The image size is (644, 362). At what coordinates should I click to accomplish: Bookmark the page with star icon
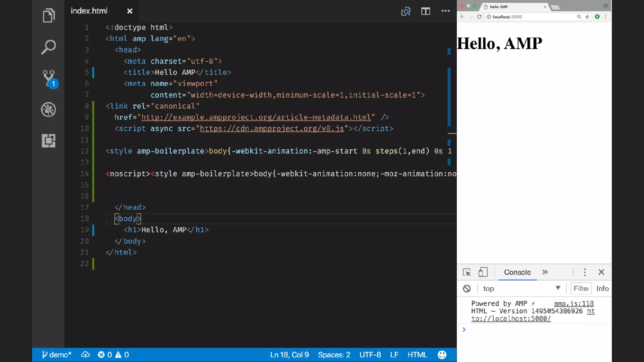tap(587, 17)
